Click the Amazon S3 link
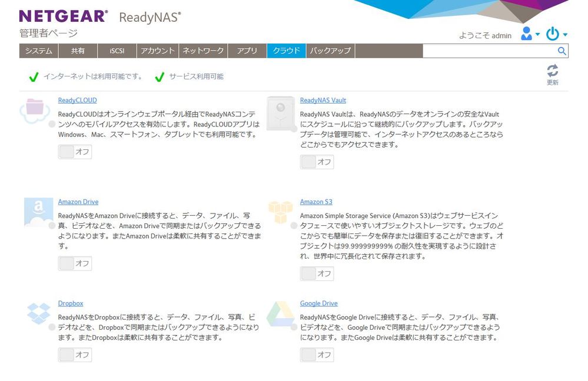This screenshot has width=588, height=381. [315, 202]
